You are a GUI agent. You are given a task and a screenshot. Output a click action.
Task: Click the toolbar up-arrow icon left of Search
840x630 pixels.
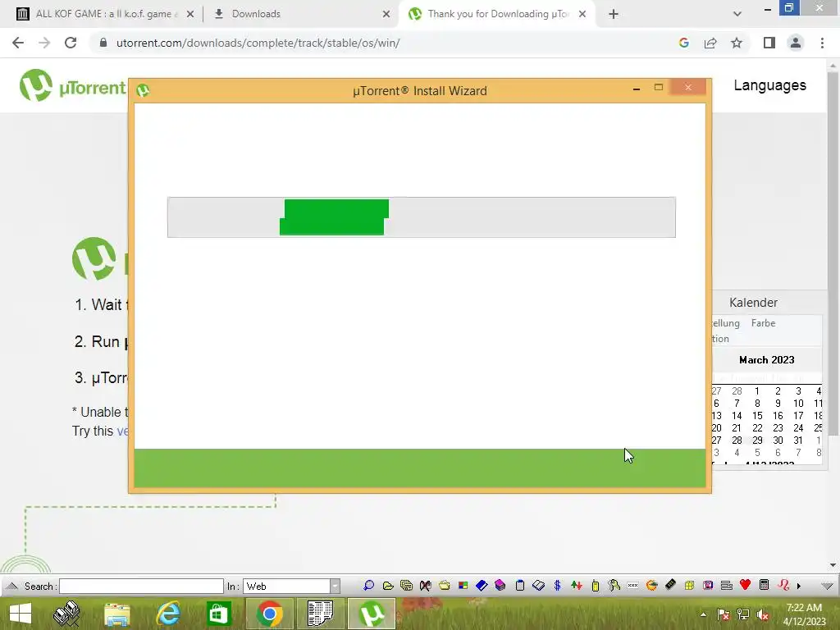(11, 586)
